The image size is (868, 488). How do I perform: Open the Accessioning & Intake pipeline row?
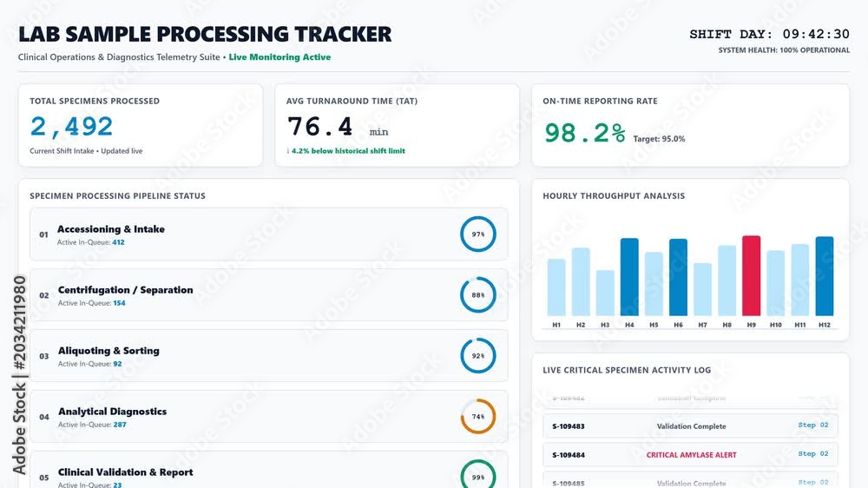[268, 234]
